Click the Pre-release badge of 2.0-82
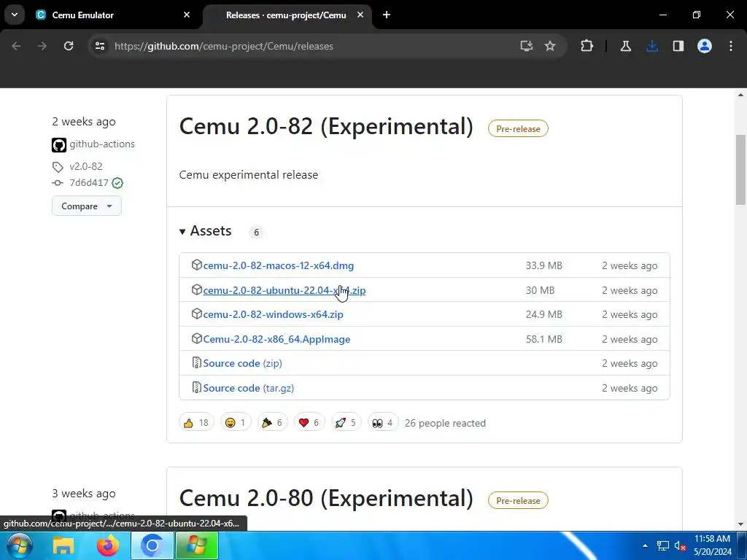 tap(518, 128)
